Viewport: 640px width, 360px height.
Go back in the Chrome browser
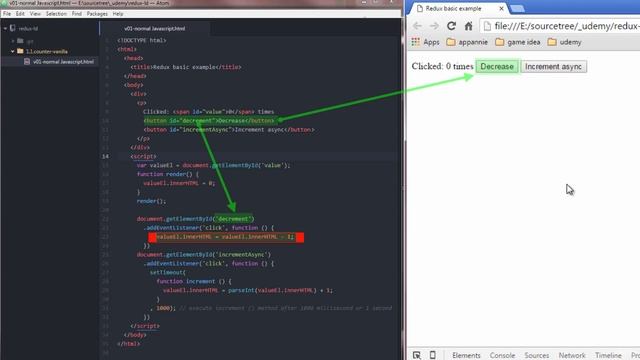point(417,26)
